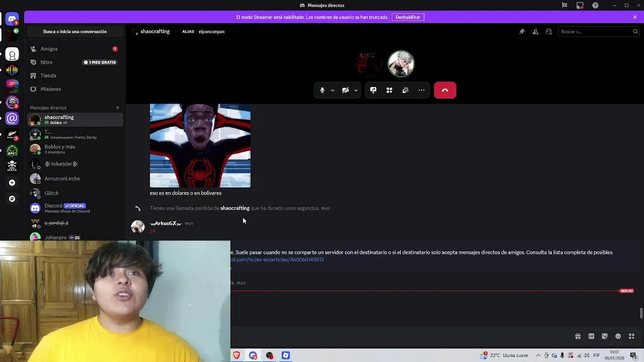Open apps icon in message bar
The height and width of the screenshot is (362, 644).
[632, 336]
